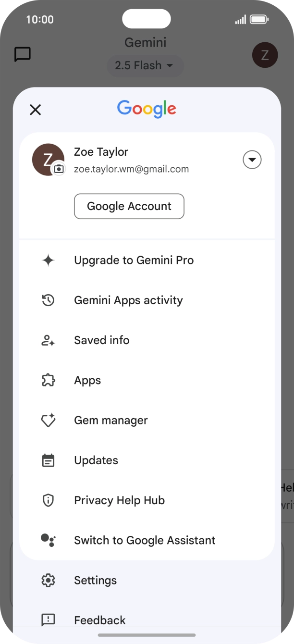Tap the person-sparkle Saved info icon
Image resolution: width=294 pixels, height=644 pixels.
pyautogui.click(x=48, y=340)
